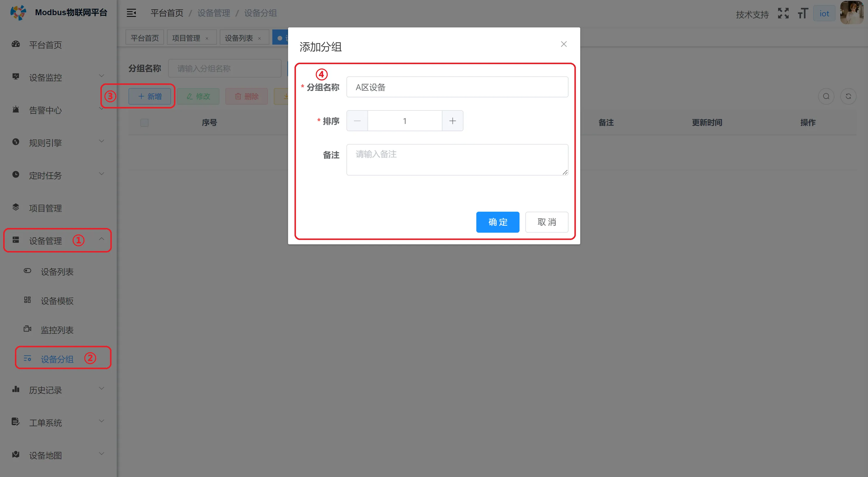This screenshot has height=477, width=868.
Task: Click the 新增 button
Action: [150, 96]
